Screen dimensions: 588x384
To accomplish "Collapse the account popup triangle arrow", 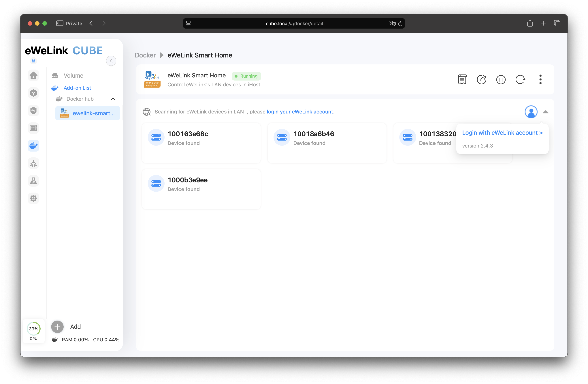I will [546, 112].
